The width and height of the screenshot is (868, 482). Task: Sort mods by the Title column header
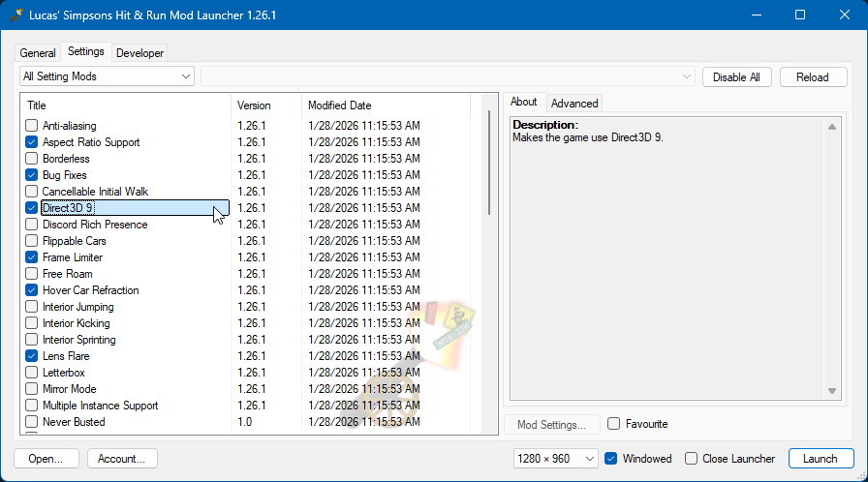click(126, 105)
